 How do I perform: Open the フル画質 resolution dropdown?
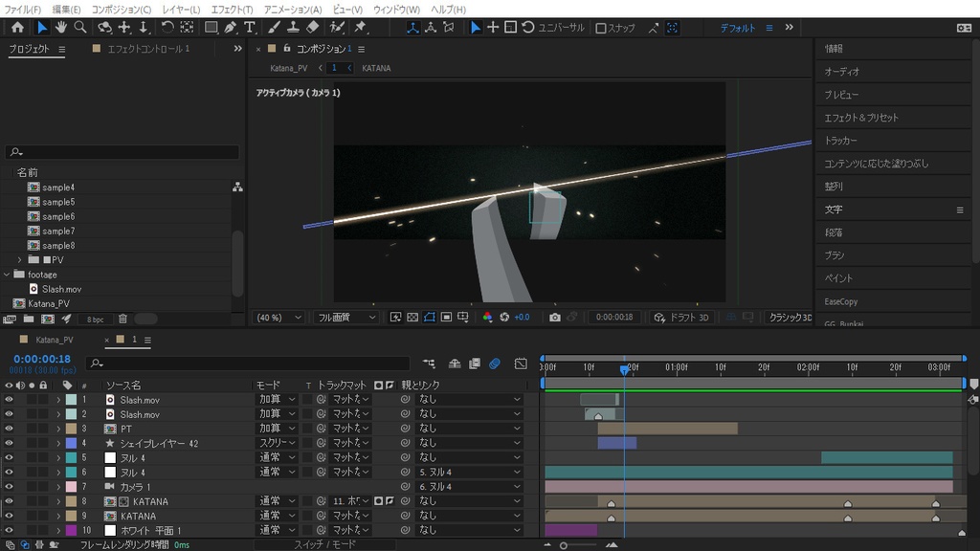(x=346, y=318)
